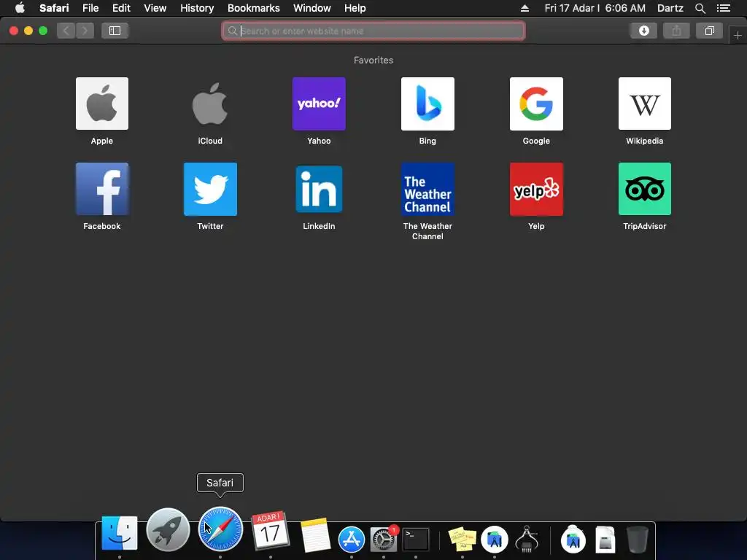This screenshot has width=747, height=560.
Task: Open the Facebook favorite tile
Action: pyautogui.click(x=102, y=189)
